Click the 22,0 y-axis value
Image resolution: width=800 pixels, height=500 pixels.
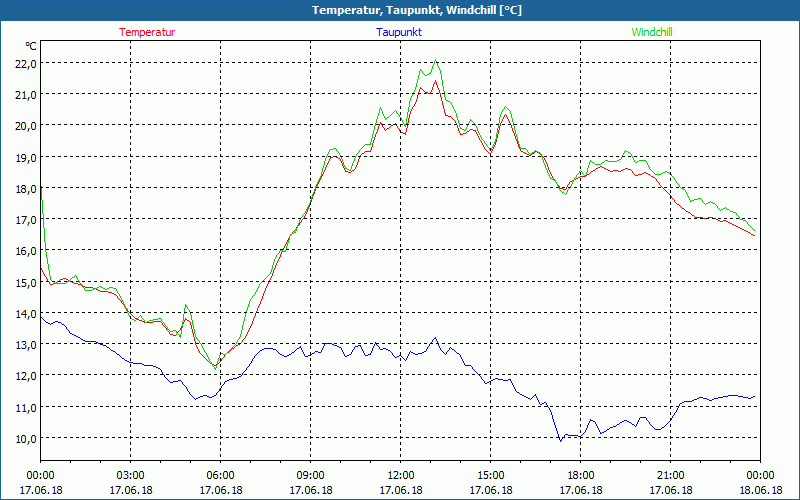[27, 63]
